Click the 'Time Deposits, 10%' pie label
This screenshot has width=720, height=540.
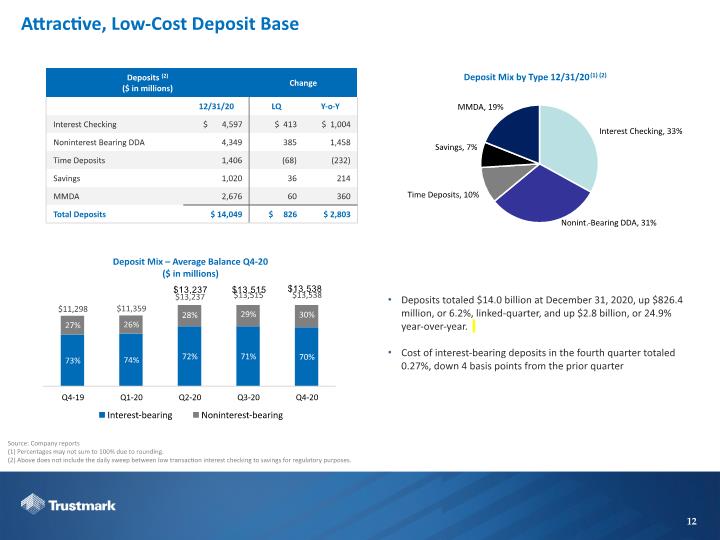point(443,195)
